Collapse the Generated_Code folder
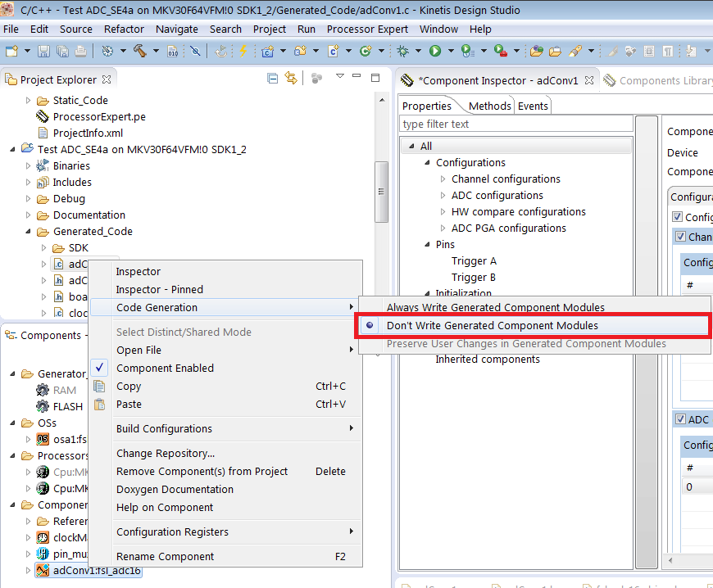 point(28,231)
